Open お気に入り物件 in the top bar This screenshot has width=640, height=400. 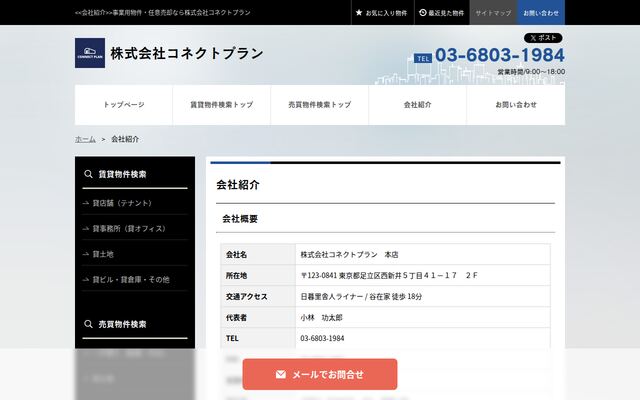pyautogui.click(x=383, y=13)
